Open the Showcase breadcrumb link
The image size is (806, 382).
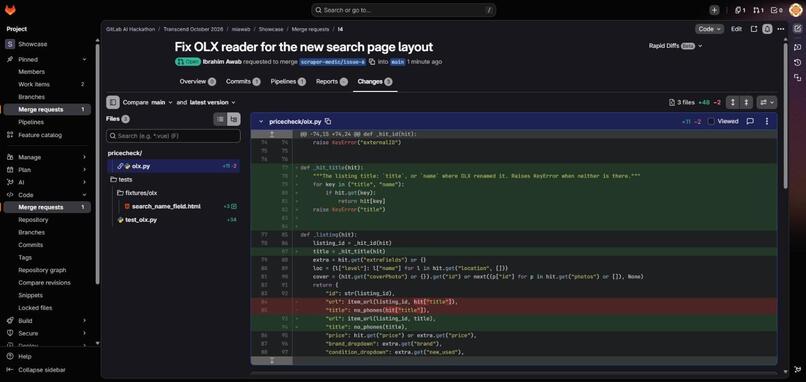271,29
